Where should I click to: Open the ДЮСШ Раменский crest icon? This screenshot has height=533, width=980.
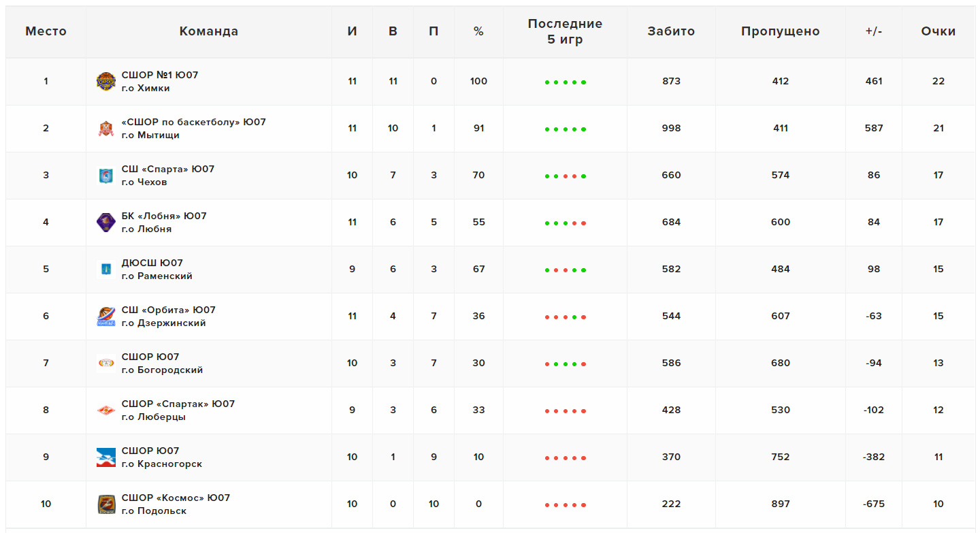point(106,270)
